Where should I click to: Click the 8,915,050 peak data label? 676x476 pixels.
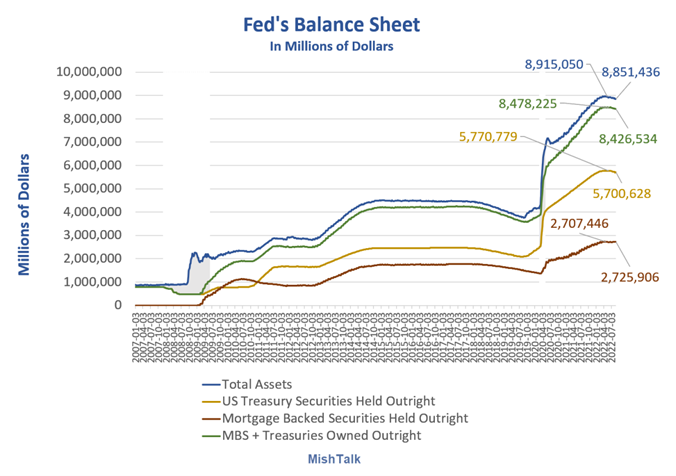554,65
